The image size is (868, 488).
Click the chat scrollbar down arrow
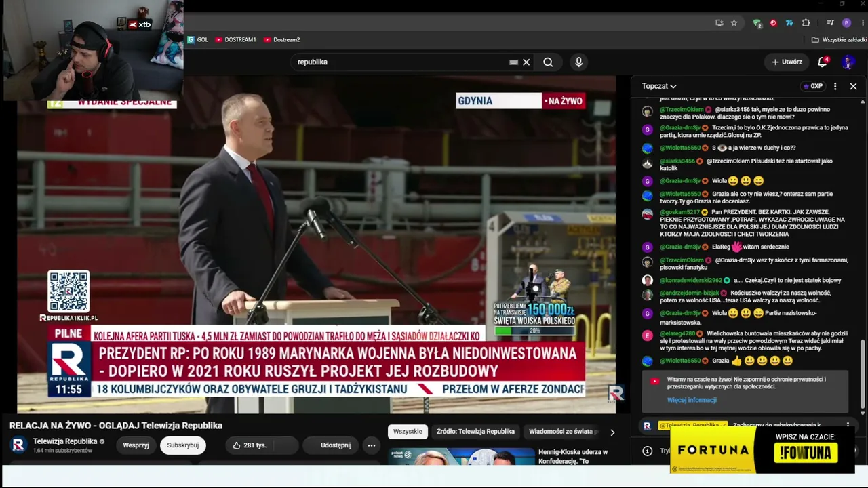pos(863,412)
